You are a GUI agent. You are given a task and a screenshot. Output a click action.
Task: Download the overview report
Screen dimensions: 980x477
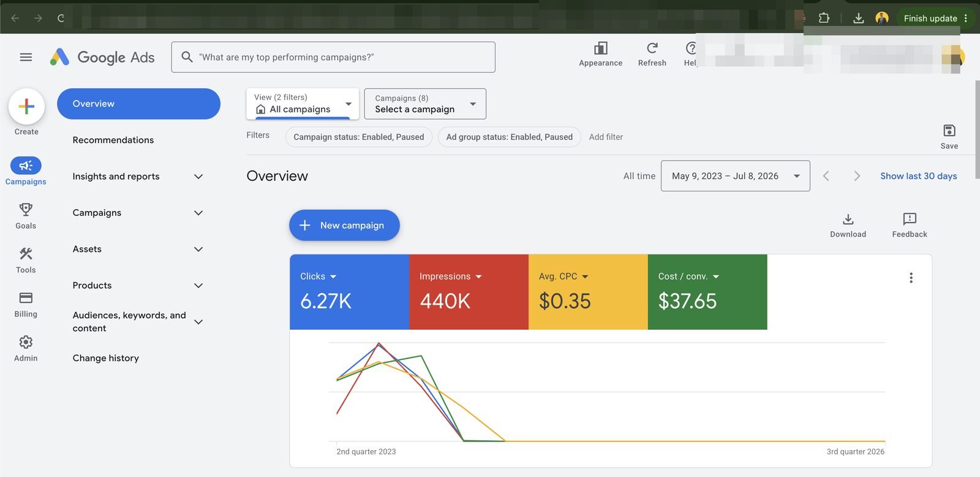[x=848, y=226]
